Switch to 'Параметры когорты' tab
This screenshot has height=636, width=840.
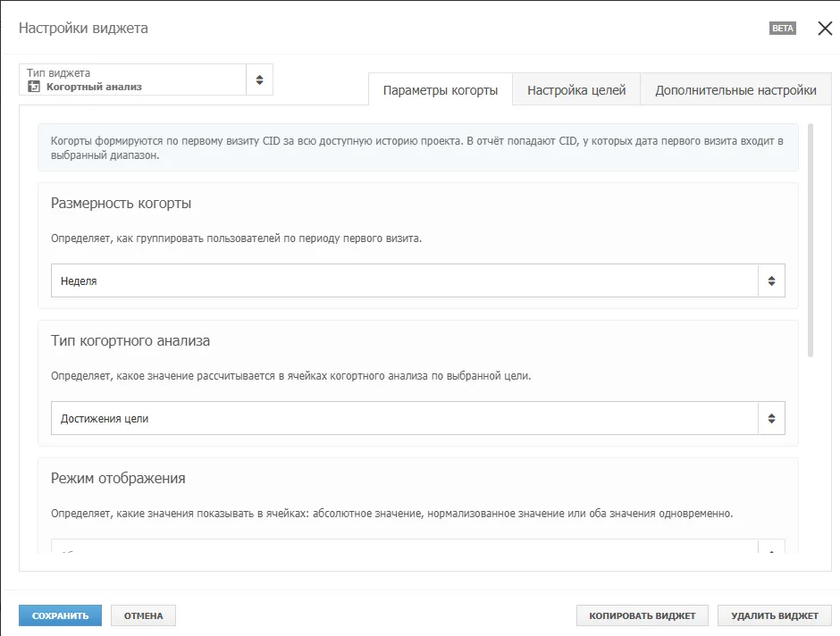(441, 90)
